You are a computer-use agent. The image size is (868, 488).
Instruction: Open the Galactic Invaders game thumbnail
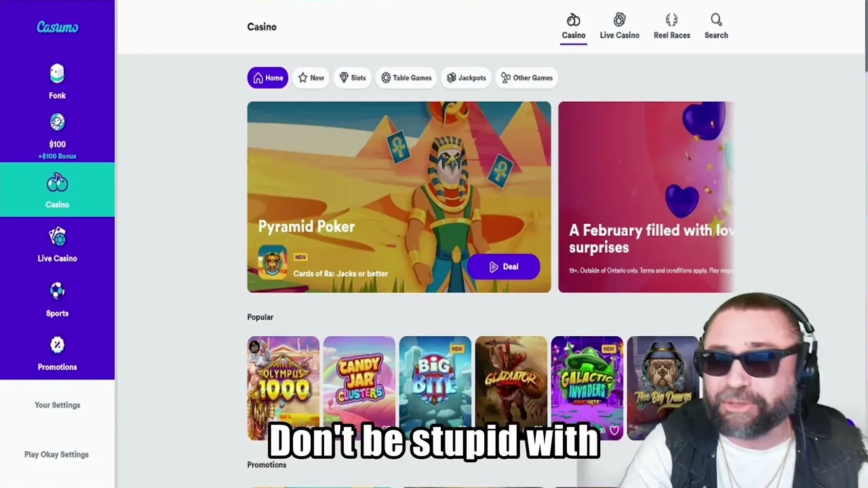pyautogui.click(x=587, y=388)
